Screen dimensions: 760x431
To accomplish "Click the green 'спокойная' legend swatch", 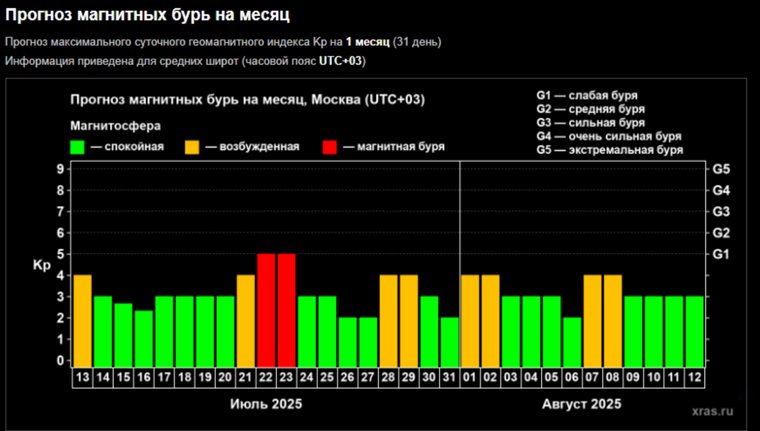I will click(x=77, y=146).
